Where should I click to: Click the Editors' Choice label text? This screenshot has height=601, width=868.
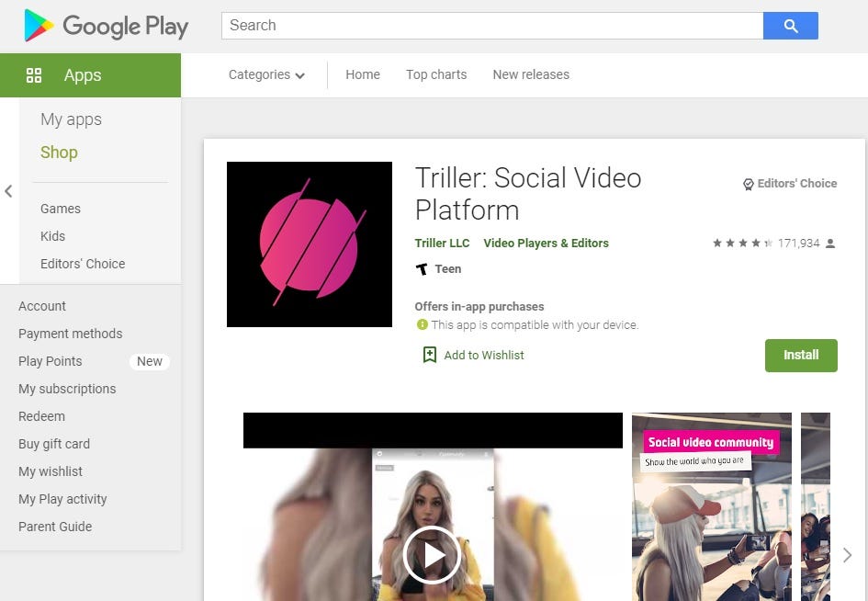797,184
